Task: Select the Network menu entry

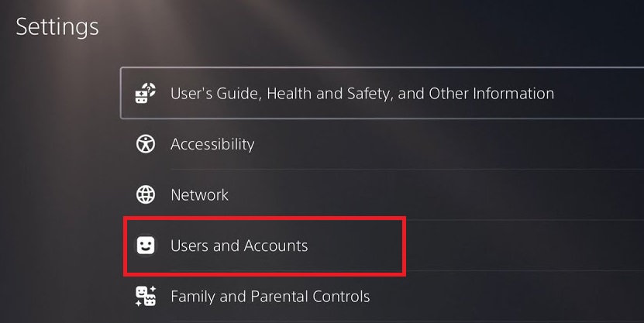Action: 199,194
